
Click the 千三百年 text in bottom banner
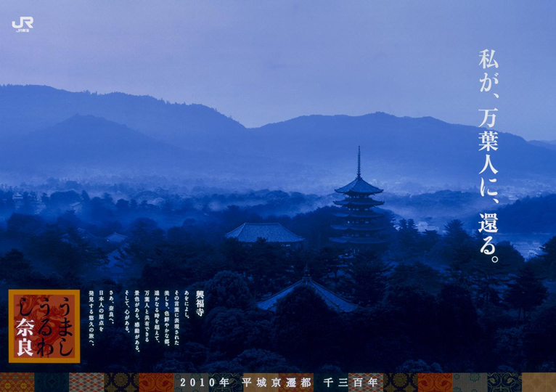pos(346,382)
